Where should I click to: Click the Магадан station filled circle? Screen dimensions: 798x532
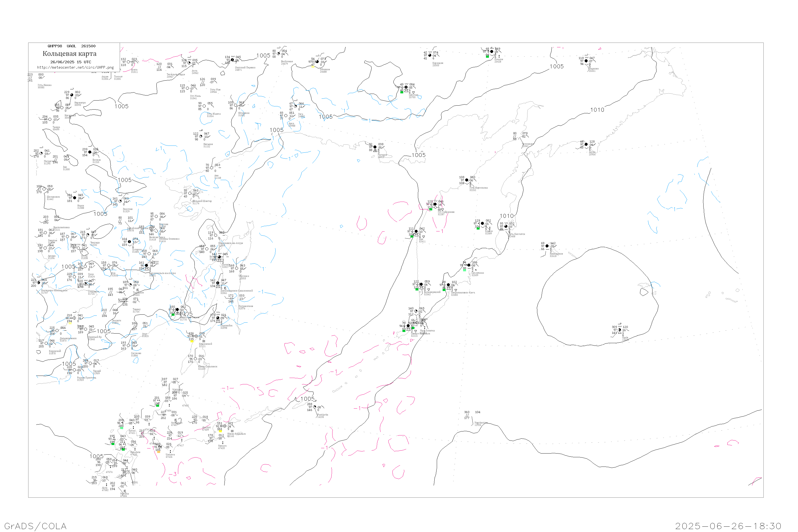click(x=375, y=147)
